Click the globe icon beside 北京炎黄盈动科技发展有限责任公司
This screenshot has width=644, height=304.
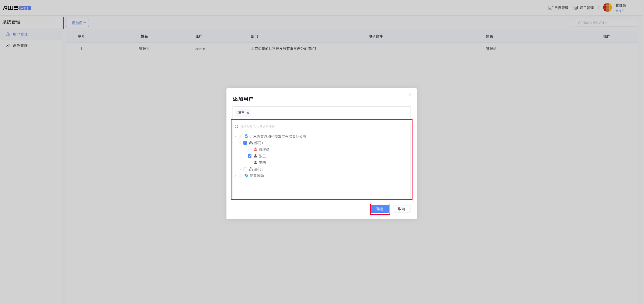(x=246, y=136)
